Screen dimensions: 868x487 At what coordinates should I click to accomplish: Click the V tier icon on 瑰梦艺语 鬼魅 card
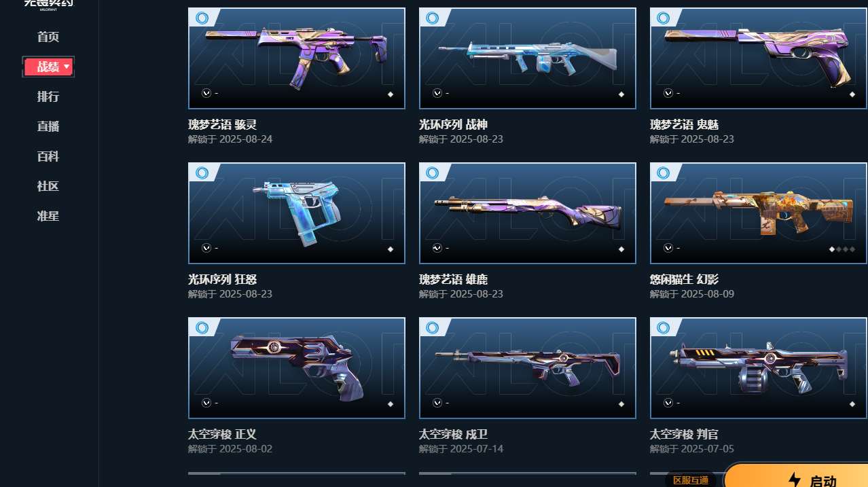pos(668,93)
